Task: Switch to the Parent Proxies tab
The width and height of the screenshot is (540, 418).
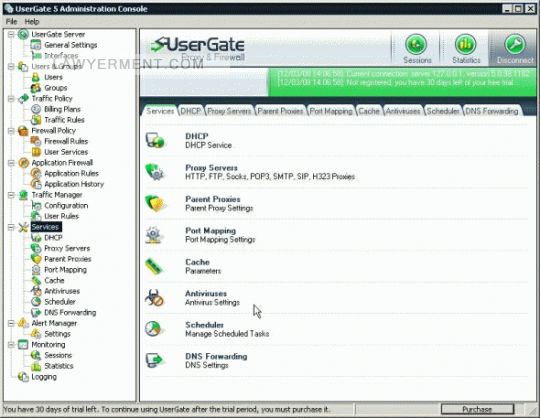Action: point(280,111)
